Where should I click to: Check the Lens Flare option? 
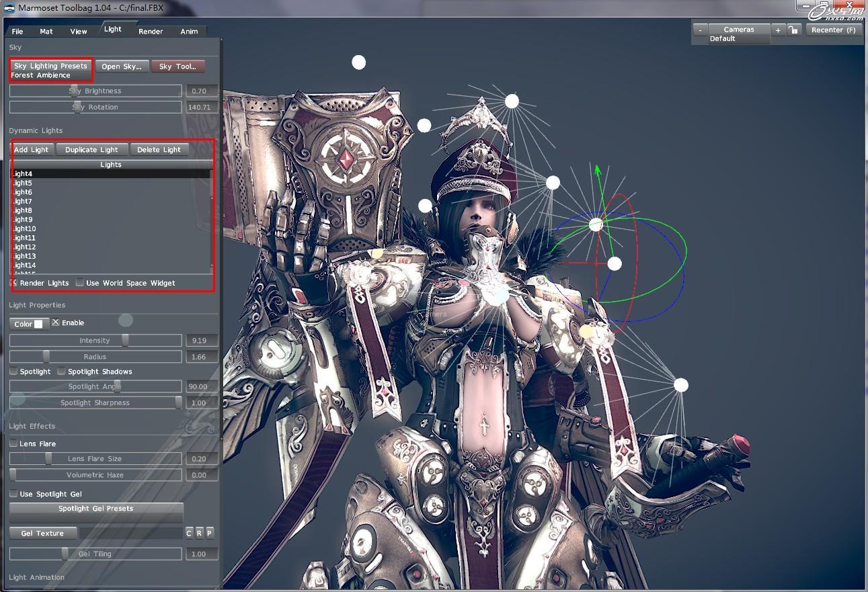tap(13, 443)
